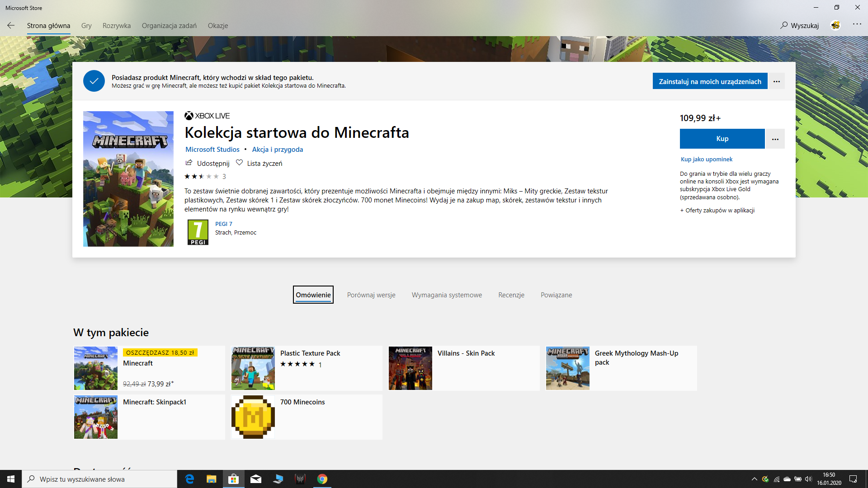The height and width of the screenshot is (488, 868).
Task: Open the Wyszukaj search in the Store
Action: pos(800,25)
